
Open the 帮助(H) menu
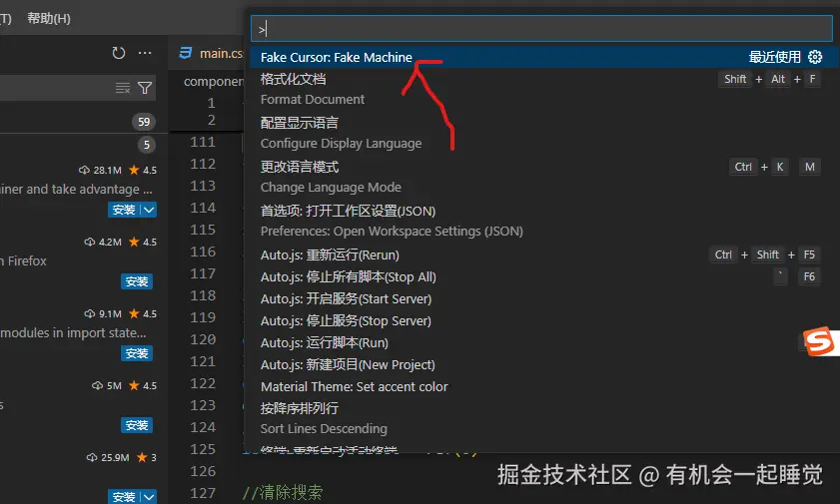(x=49, y=19)
